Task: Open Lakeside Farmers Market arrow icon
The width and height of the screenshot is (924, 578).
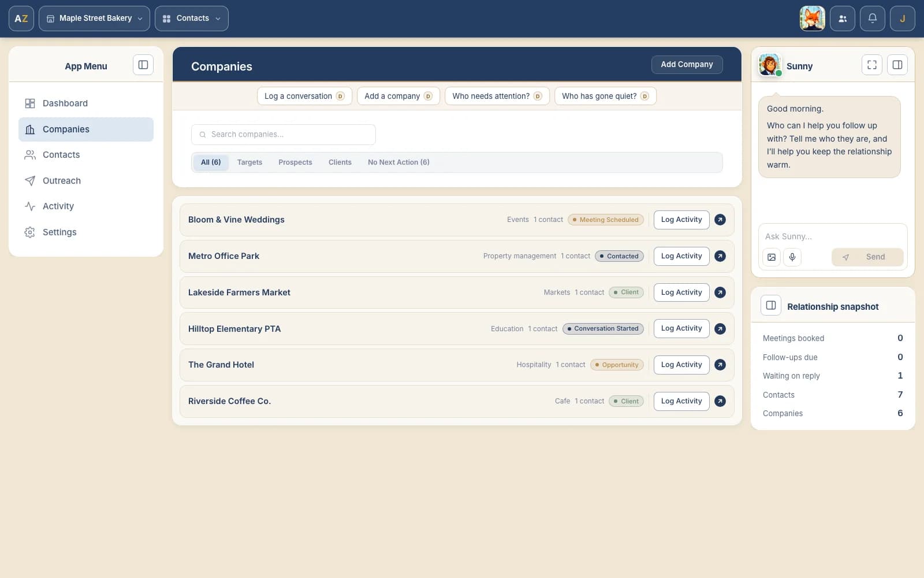Action: 720,292
